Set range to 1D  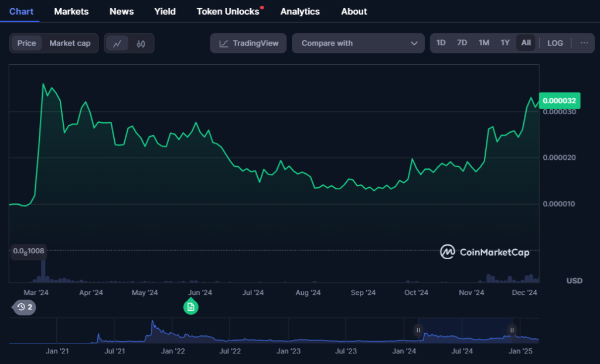441,43
